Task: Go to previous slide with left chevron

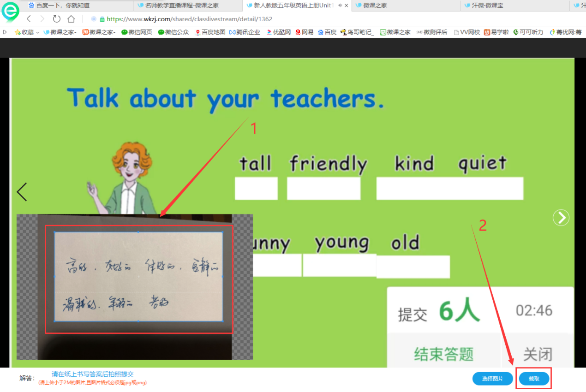Action: click(x=22, y=192)
